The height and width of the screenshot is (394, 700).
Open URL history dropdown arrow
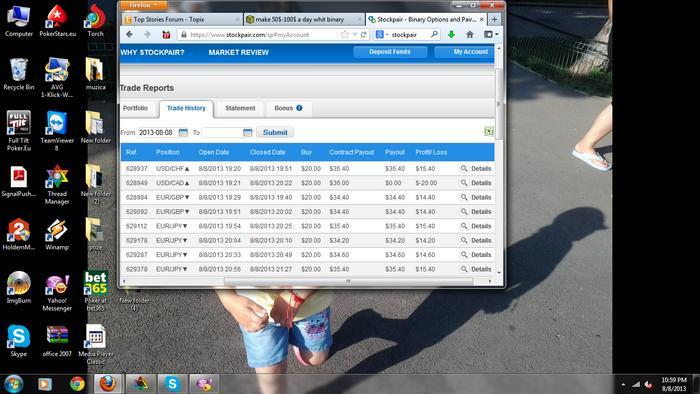tap(355, 34)
